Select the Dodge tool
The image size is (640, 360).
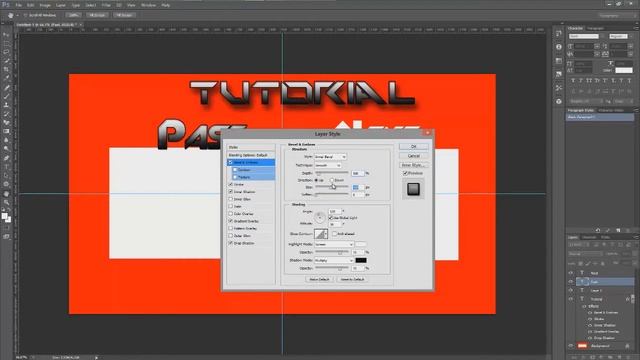[6, 149]
